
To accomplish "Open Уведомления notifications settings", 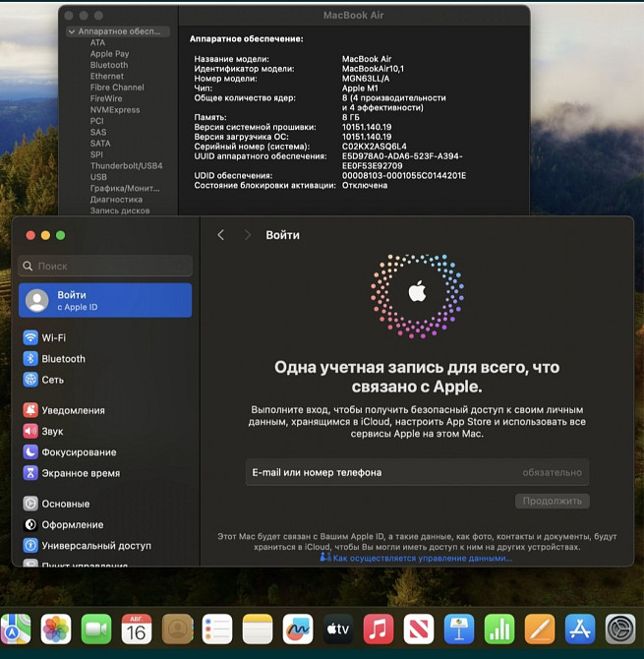I will coord(64,410).
